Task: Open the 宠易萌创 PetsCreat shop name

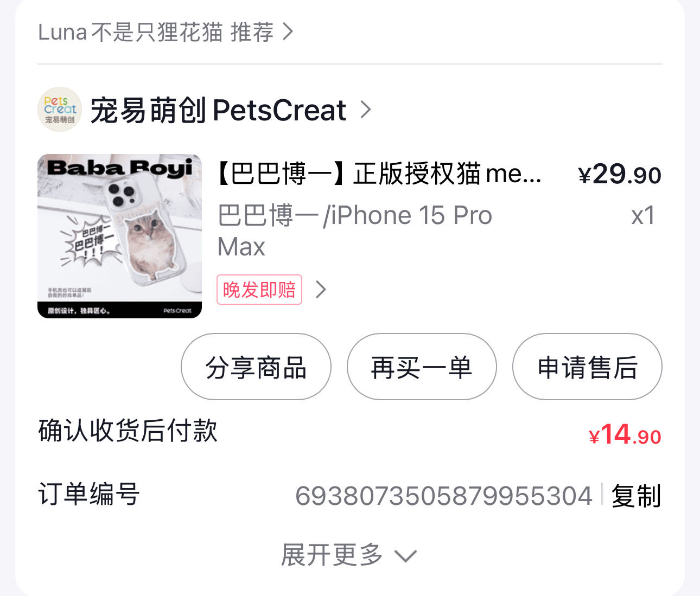Action: 218,111
